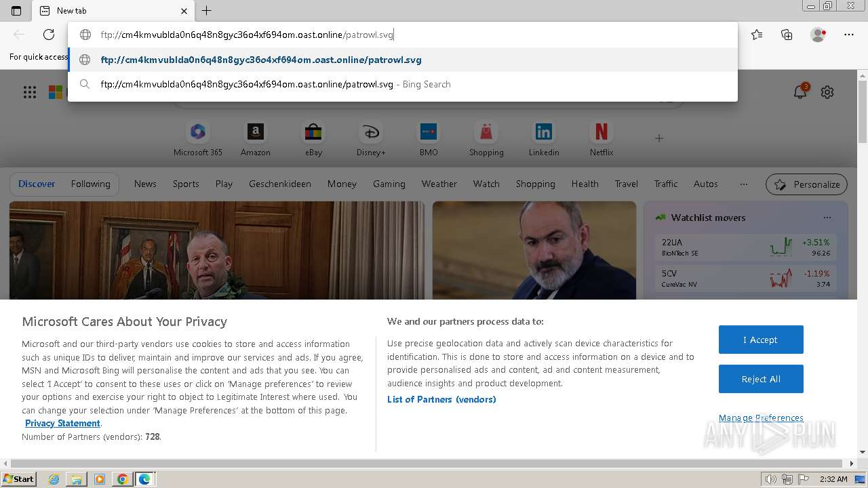Image resolution: width=868 pixels, height=488 pixels.
Task: Switch to the Discover feed tab
Action: pos(37,184)
